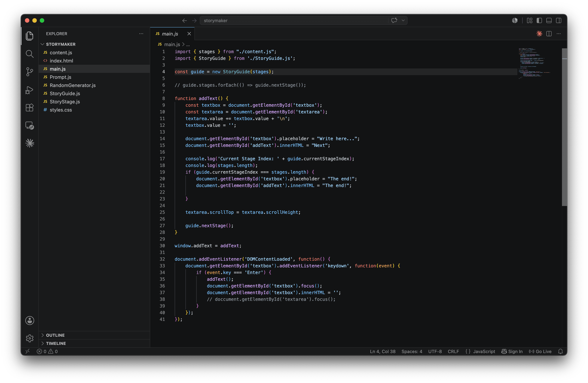Toggle the secondary side bar
Screen dimensions: 588x383
tap(559, 20)
